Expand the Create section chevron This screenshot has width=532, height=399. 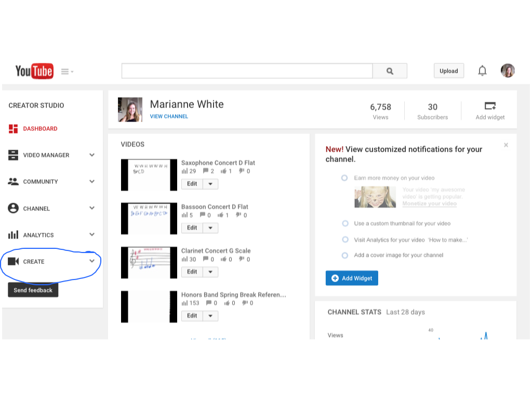click(92, 261)
